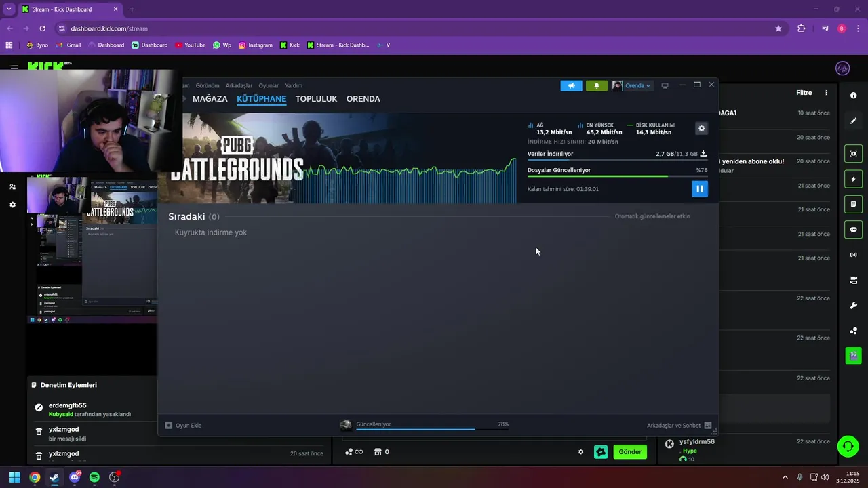Open Kick chat settings gear near Gönder

(580, 452)
